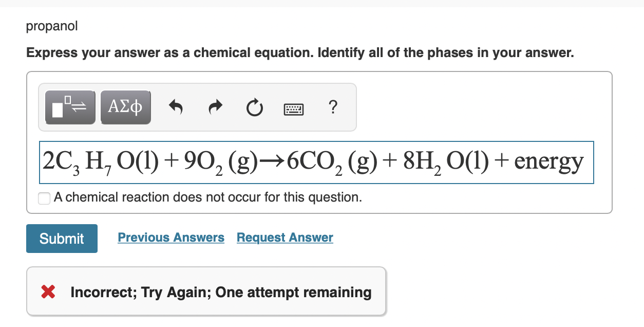
Task: Open the on-screen keyboard icon
Action: pyautogui.click(x=294, y=108)
